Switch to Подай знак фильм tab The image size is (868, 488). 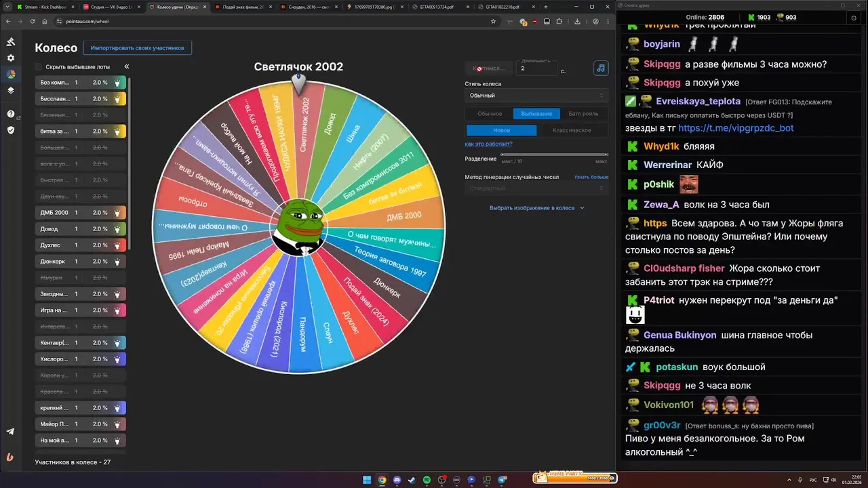click(242, 6)
